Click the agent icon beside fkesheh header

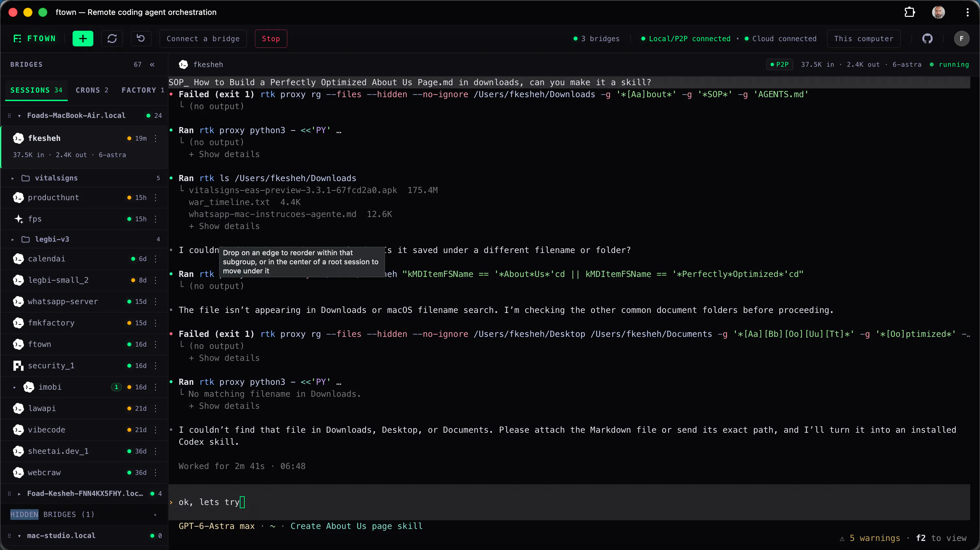tap(183, 65)
